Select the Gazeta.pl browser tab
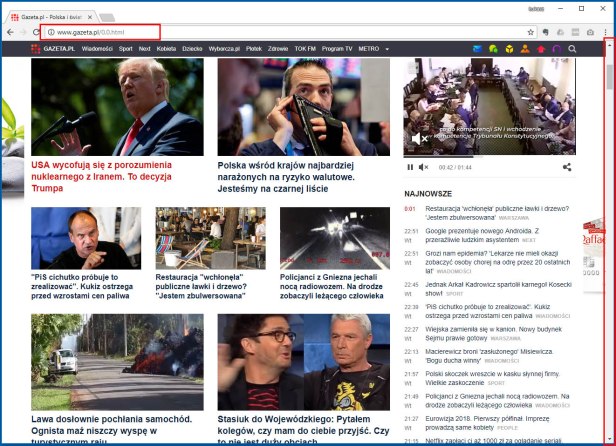Image resolution: width=616 pixels, height=446 pixels. tap(51, 17)
